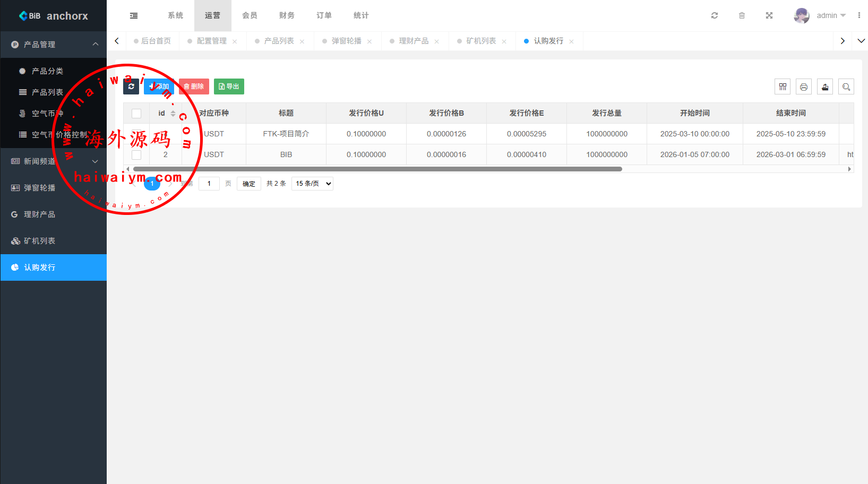This screenshot has height=484, width=868.
Task: Click the green 导出 button
Action: [x=229, y=87]
